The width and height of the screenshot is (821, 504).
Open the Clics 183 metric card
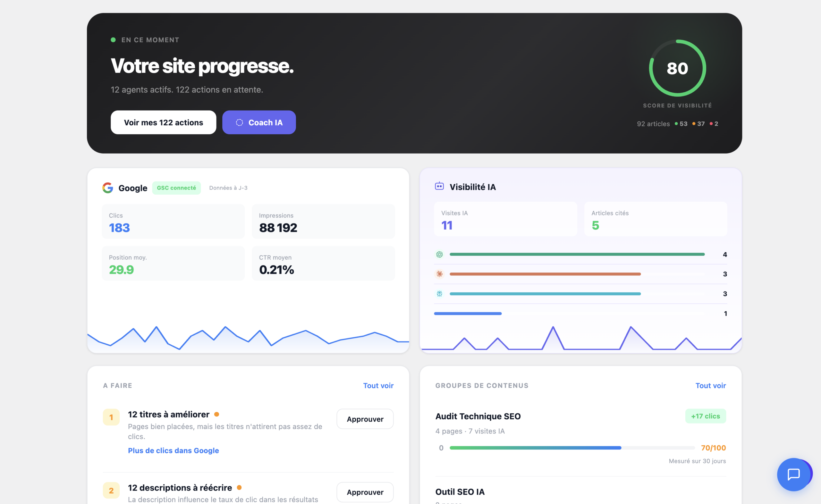click(173, 221)
